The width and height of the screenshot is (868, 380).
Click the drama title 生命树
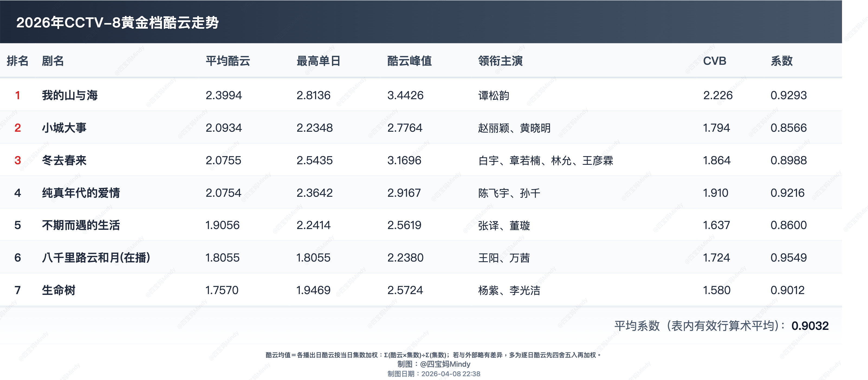[59, 290]
